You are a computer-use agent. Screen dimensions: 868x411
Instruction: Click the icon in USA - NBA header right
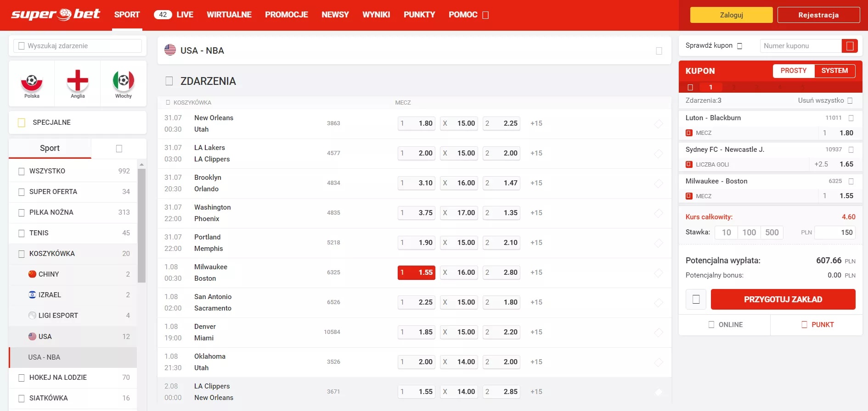tap(659, 50)
